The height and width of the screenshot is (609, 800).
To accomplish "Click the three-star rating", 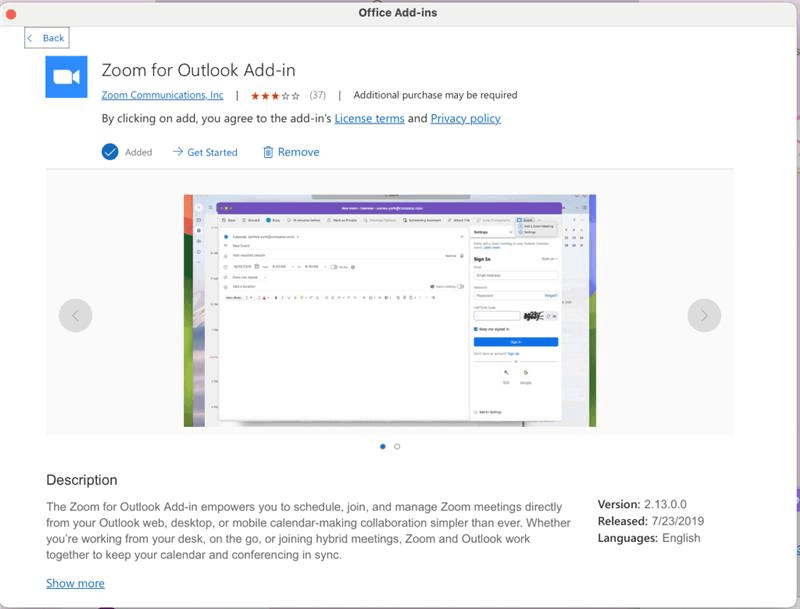I will coord(275,95).
